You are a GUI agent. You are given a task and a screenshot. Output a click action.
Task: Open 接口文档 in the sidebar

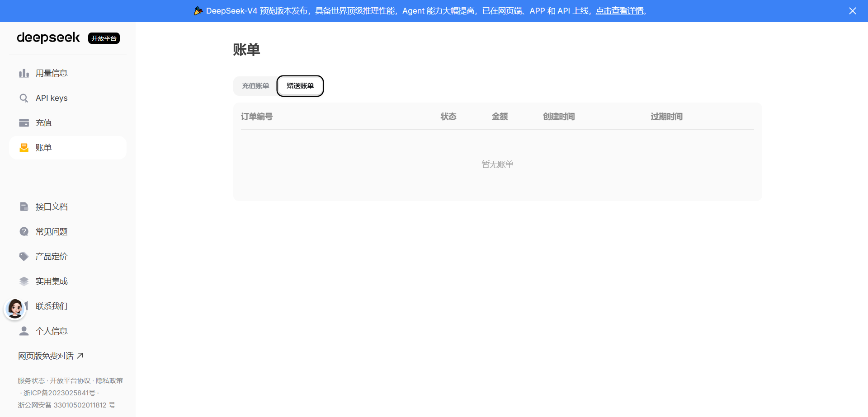[68, 207]
